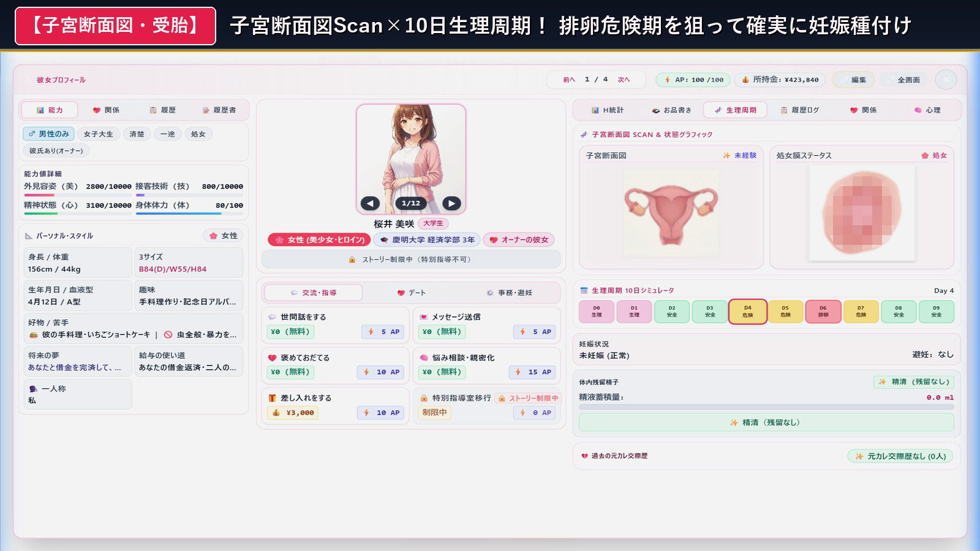Screen dimensions: 980x551
Task: Click the 外見容姿 (美) progress bar
Action: [x=77, y=195]
